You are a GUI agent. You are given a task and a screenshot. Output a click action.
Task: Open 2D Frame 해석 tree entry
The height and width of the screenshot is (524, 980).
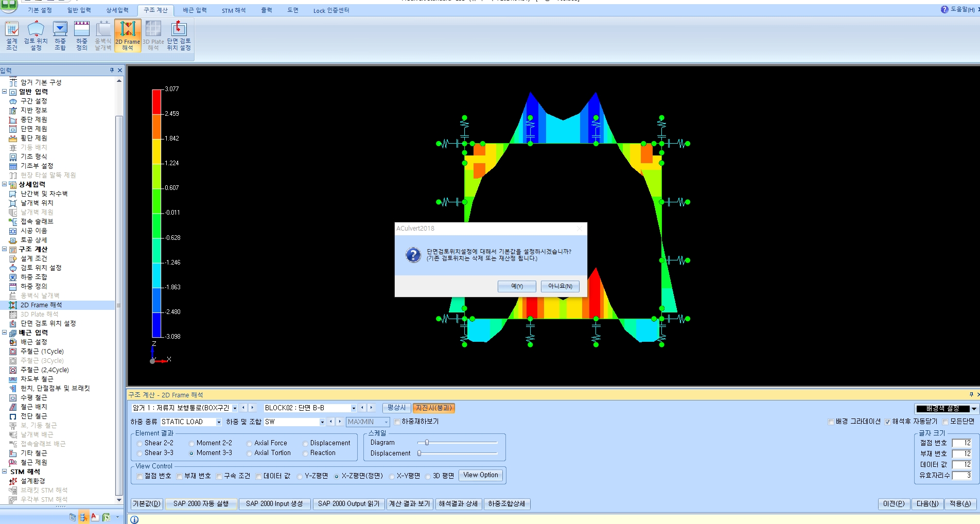pyautogui.click(x=41, y=305)
